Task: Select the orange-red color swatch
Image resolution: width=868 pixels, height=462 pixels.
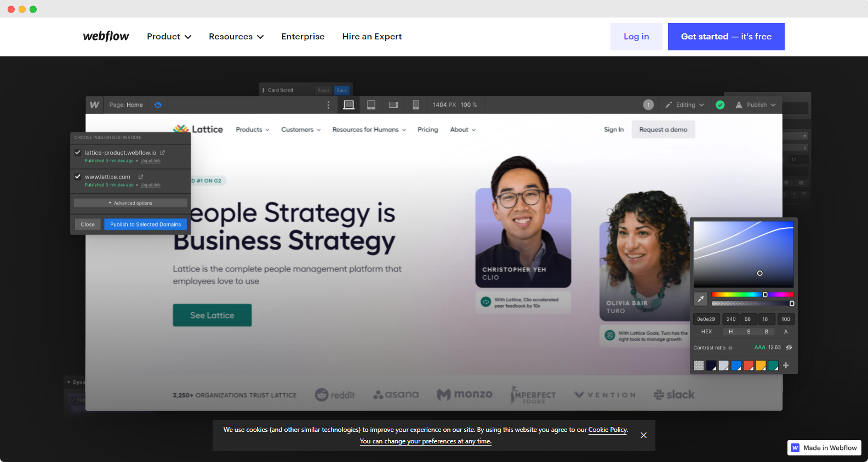Action: coord(749,365)
